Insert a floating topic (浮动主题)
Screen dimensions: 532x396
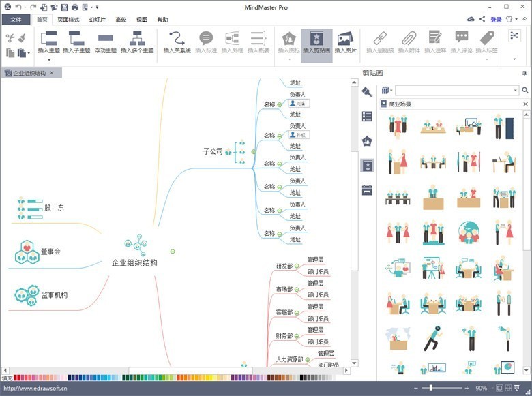(x=105, y=42)
